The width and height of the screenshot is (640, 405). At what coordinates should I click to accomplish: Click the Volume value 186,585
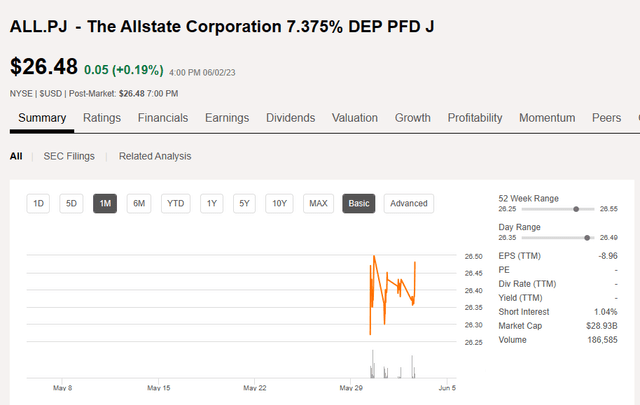click(602, 340)
